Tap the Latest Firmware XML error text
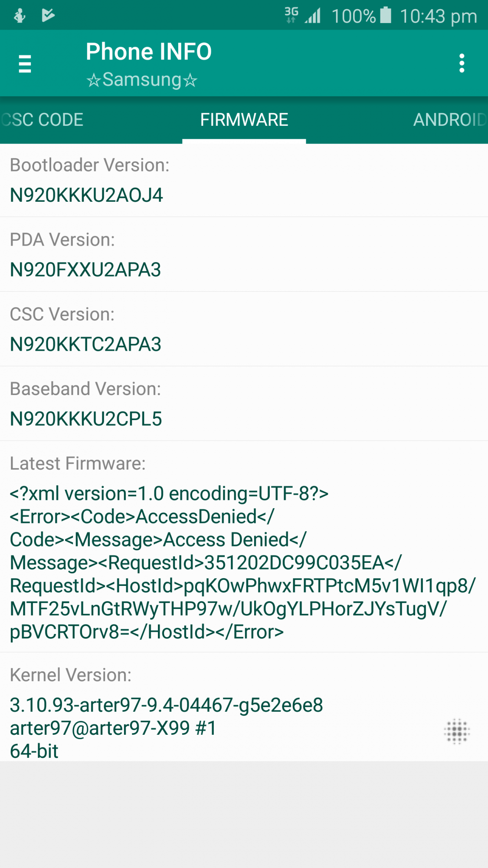 243,563
